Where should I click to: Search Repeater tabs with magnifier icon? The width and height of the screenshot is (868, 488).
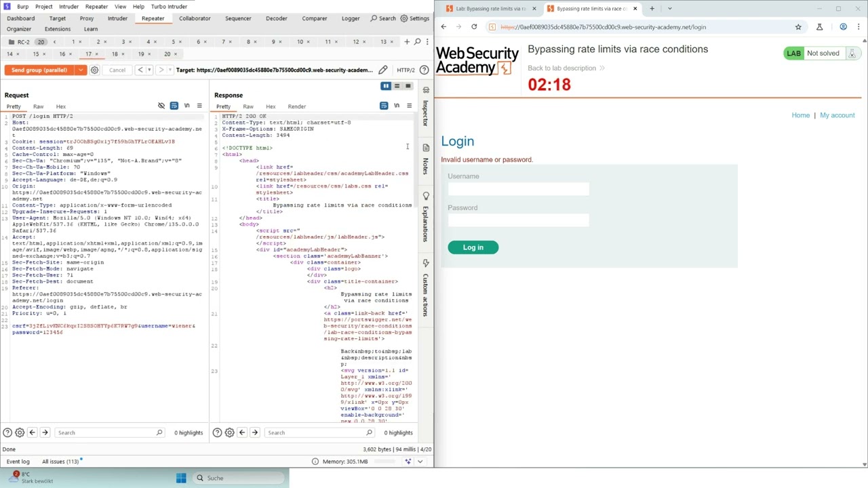click(418, 42)
